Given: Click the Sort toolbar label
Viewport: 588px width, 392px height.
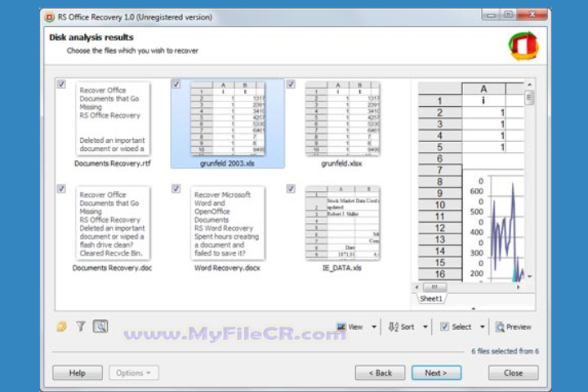Looking at the screenshot, I should point(408,327).
